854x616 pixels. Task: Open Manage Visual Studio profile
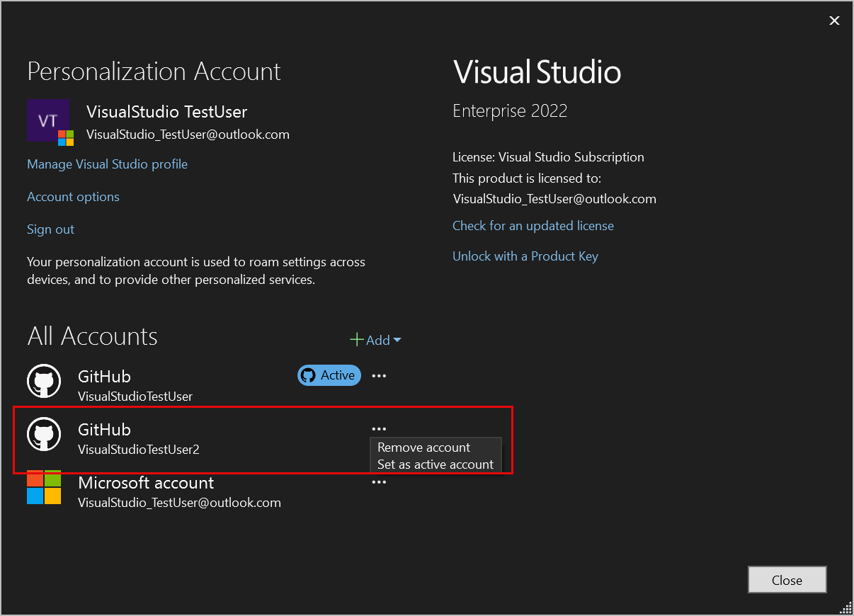[107, 164]
